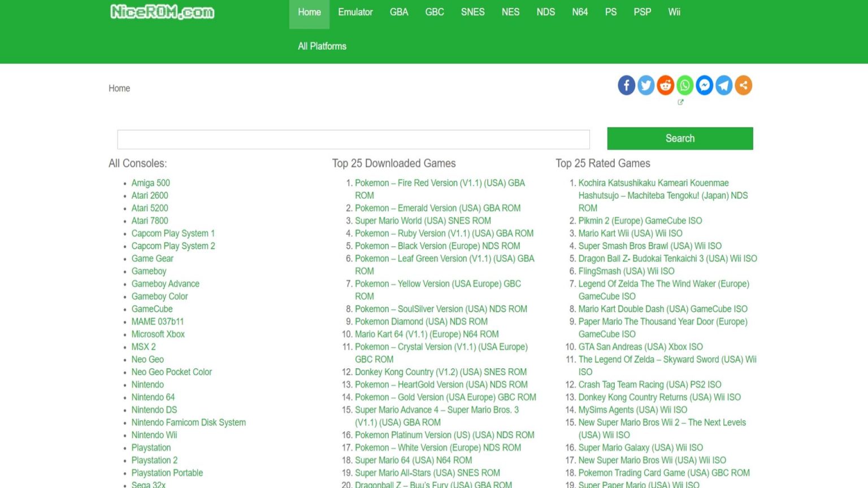The width and height of the screenshot is (868, 488).
Task: Open Mario Kart Wii ISO page
Action: [x=630, y=233]
